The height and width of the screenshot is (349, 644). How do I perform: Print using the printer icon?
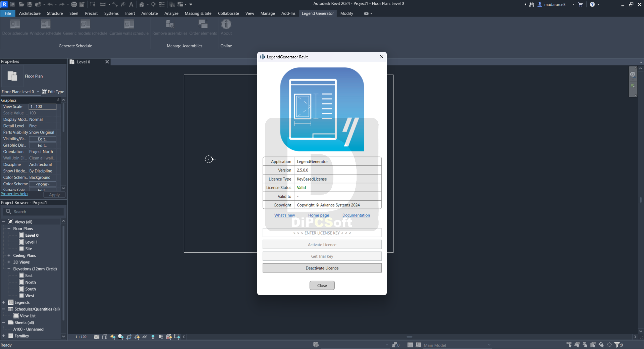pos(74,4)
